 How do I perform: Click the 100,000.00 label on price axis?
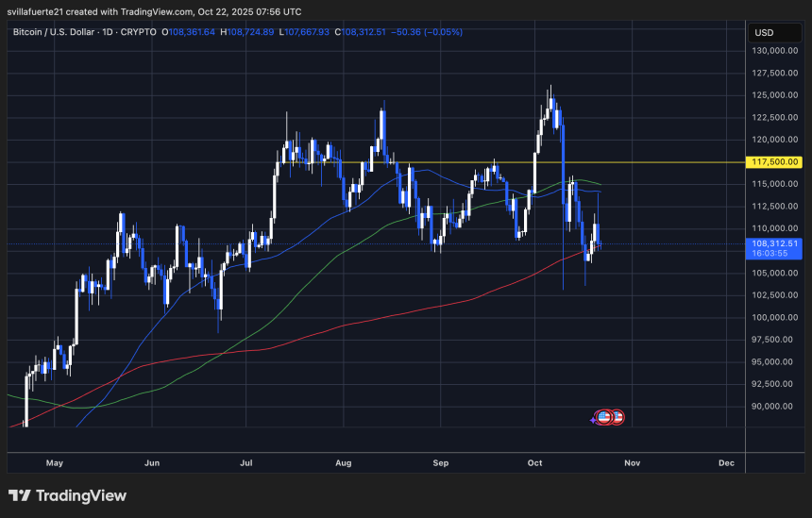click(x=774, y=318)
